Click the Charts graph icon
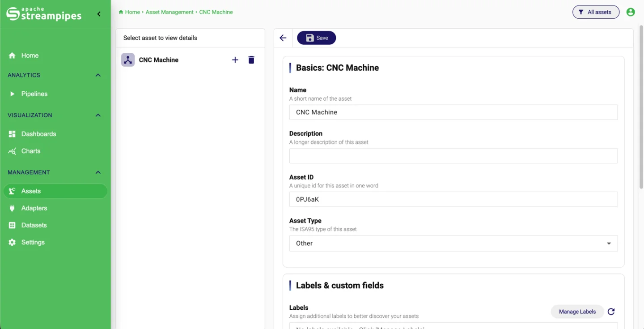The image size is (644, 329). tap(12, 151)
